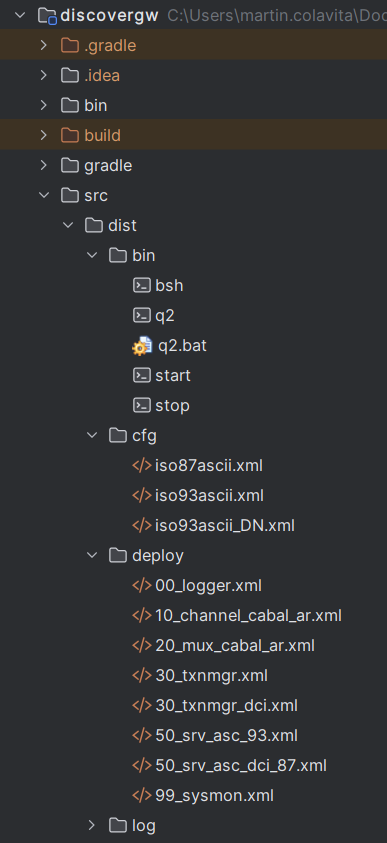Click the stop script terminal icon
The image size is (387, 843).
tap(142, 405)
